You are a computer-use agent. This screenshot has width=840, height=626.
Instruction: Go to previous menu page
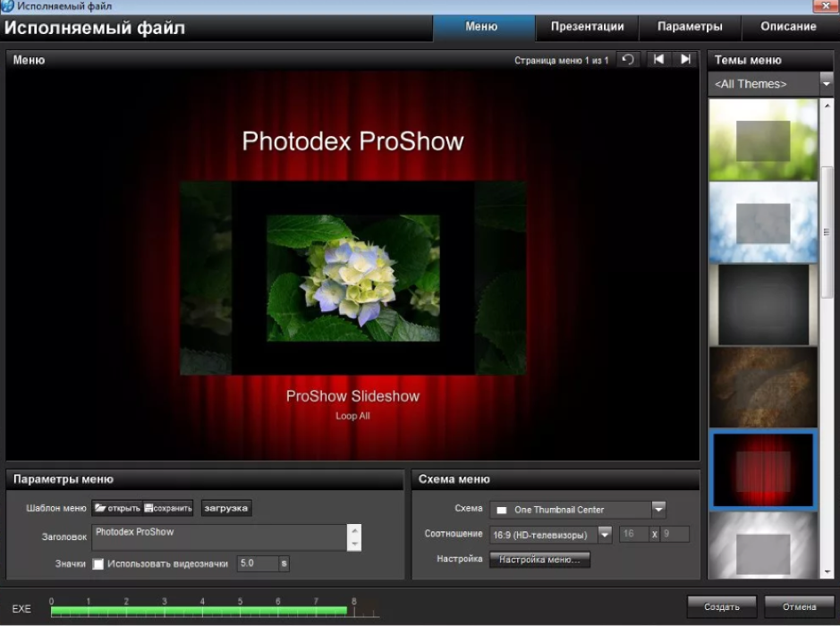658,59
